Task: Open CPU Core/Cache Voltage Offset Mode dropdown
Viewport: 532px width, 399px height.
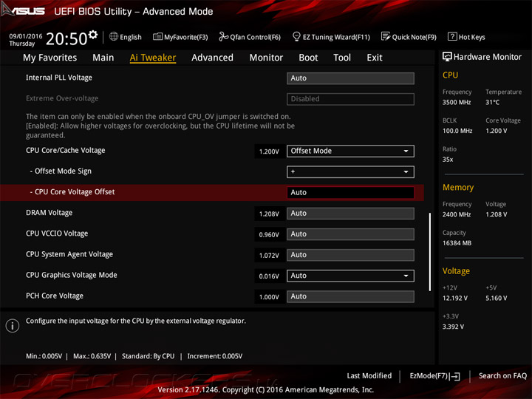Action: 350,151
